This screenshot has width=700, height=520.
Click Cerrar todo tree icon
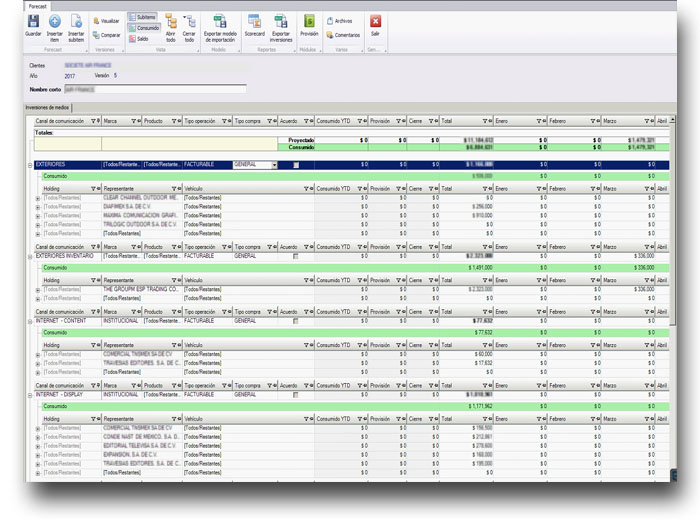[x=189, y=23]
